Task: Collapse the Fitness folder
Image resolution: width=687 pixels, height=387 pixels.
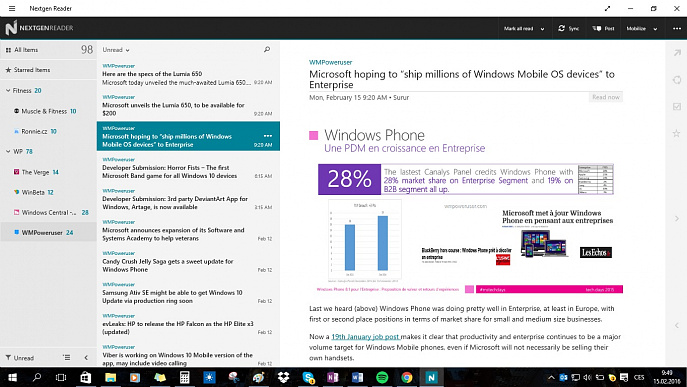Action: tap(8, 90)
